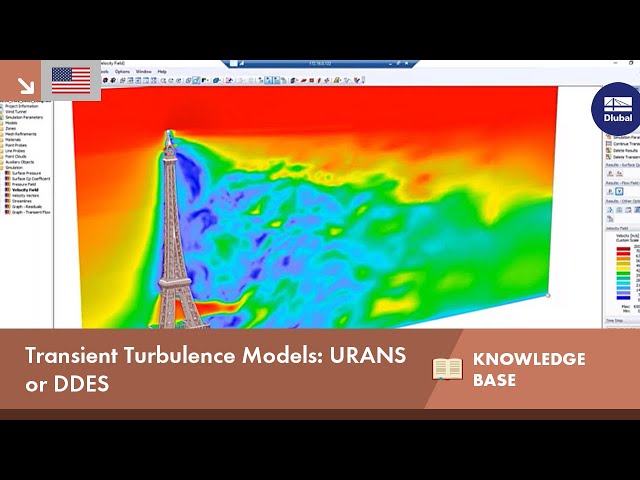Screen dimensions: 640x480
Task: Click the blue cube display icon in toolbar
Action: tap(216, 80)
